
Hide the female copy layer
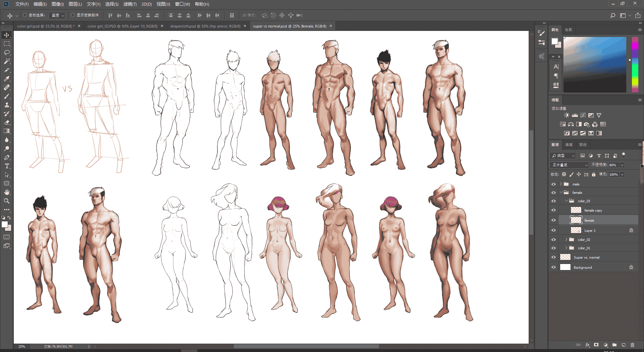click(x=553, y=210)
